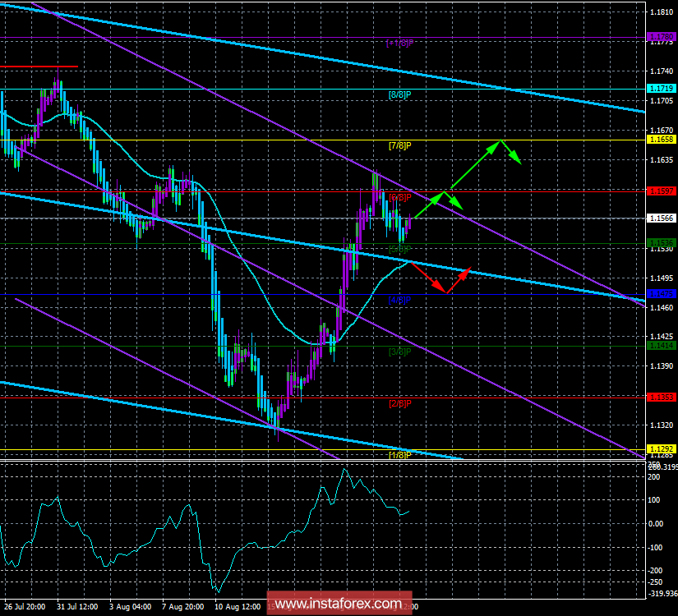Select the [4/8]P Murray level label
This screenshot has height=616, width=678.
pos(400,300)
